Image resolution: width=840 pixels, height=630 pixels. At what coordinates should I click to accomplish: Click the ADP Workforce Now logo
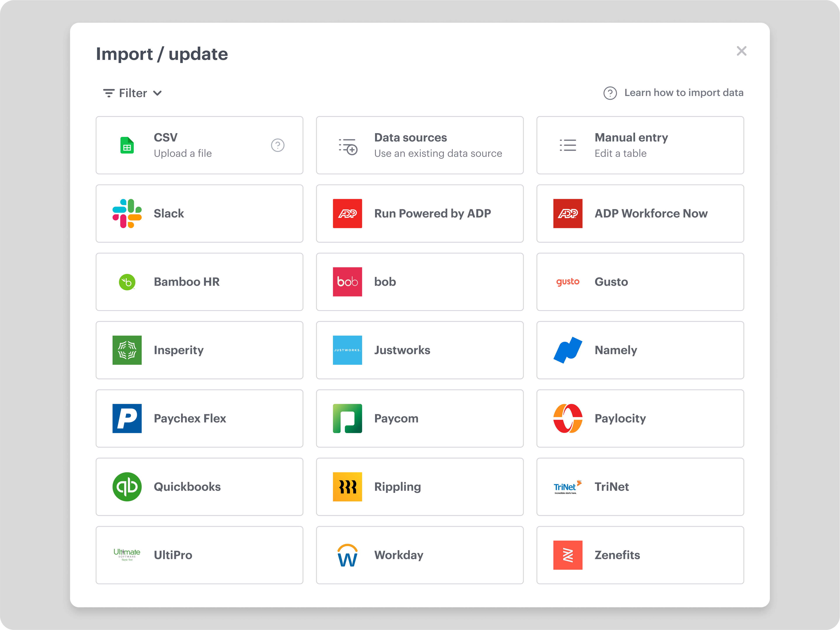tap(568, 213)
